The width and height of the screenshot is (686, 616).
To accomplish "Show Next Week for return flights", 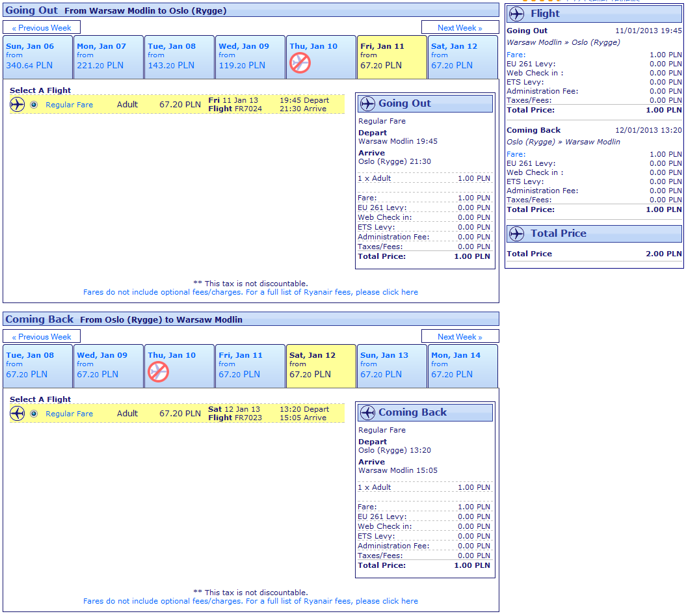I will click(460, 337).
